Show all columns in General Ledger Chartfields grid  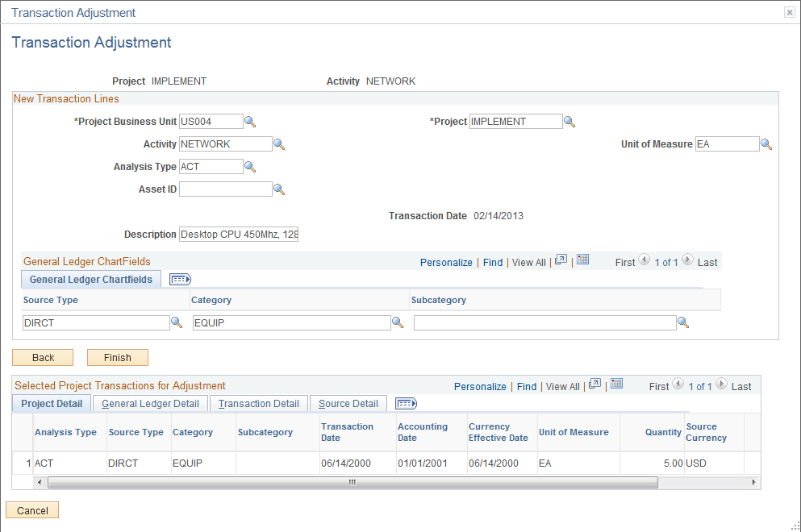[x=179, y=279]
